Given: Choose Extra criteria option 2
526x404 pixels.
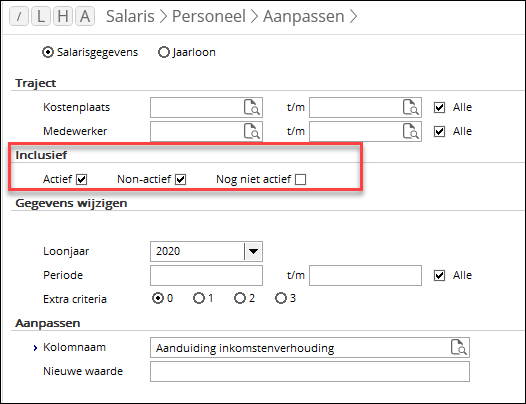Looking at the screenshot, I should (x=240, y=298).
